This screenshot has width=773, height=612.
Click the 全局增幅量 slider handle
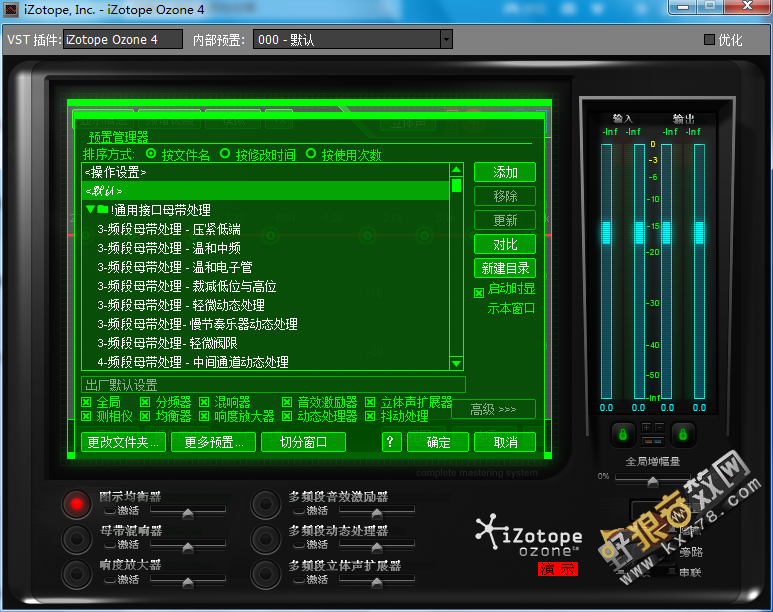click(x=653, y=481)
